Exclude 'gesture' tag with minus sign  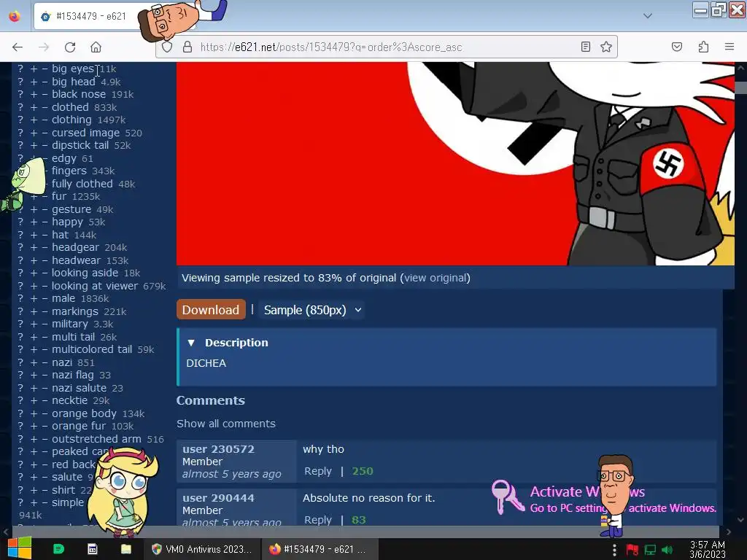pos(44,209)
